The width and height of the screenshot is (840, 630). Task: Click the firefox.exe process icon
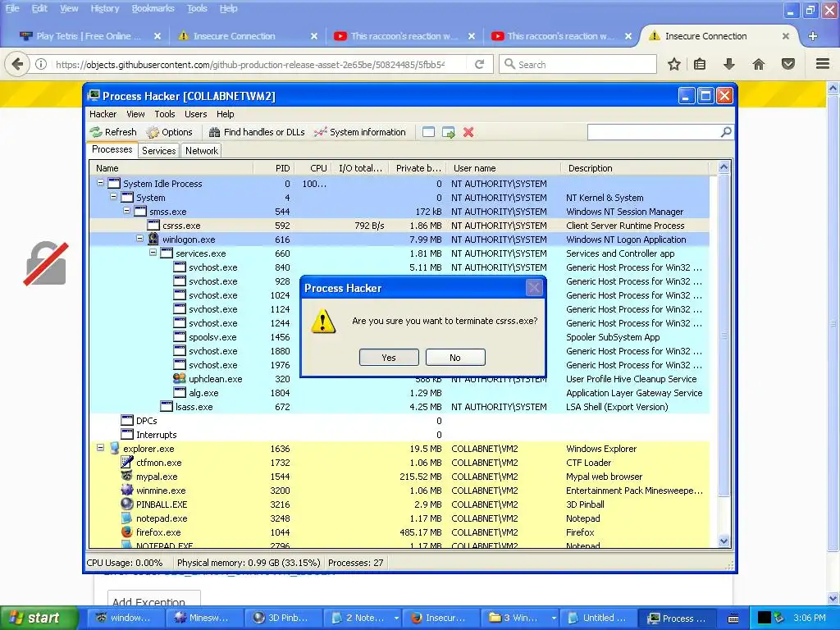point(127,532)
